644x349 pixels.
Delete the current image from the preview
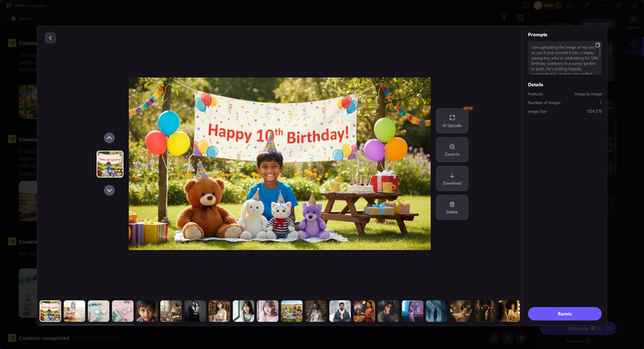[x=452, y=208]
